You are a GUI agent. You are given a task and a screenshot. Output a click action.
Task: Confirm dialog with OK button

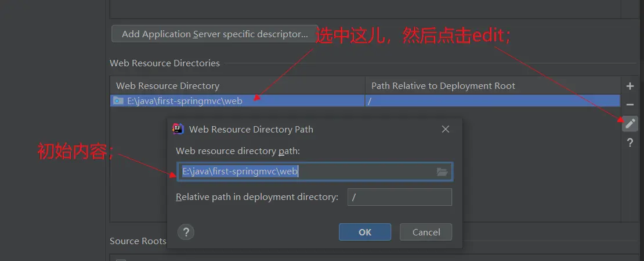(365, 232)
